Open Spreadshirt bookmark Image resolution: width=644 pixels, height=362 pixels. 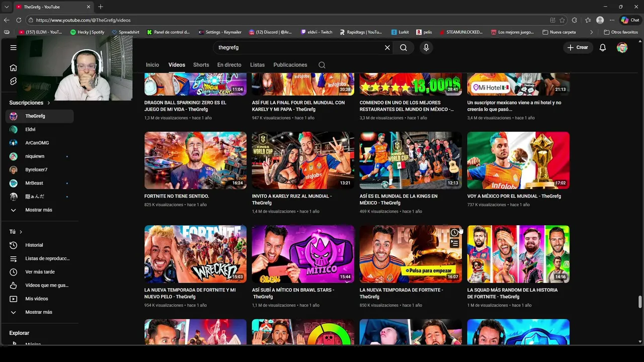[x=125, y=32]
